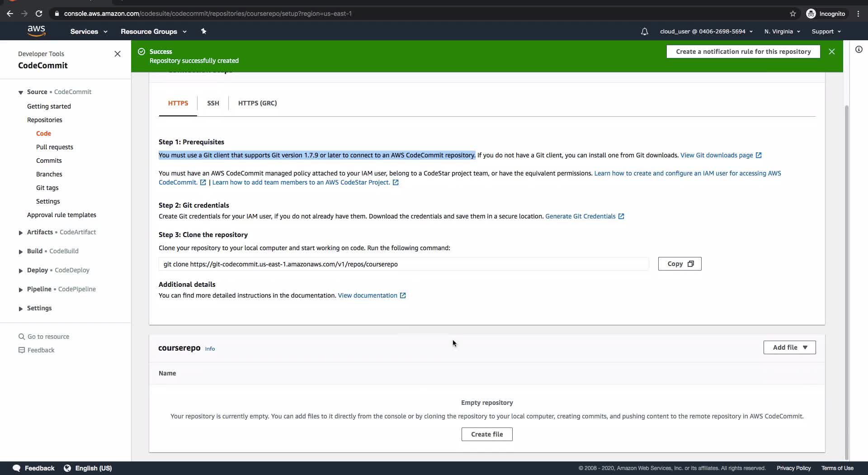
Task: Expand the Settings section in sidebar
Action: (x=21, y=309)
